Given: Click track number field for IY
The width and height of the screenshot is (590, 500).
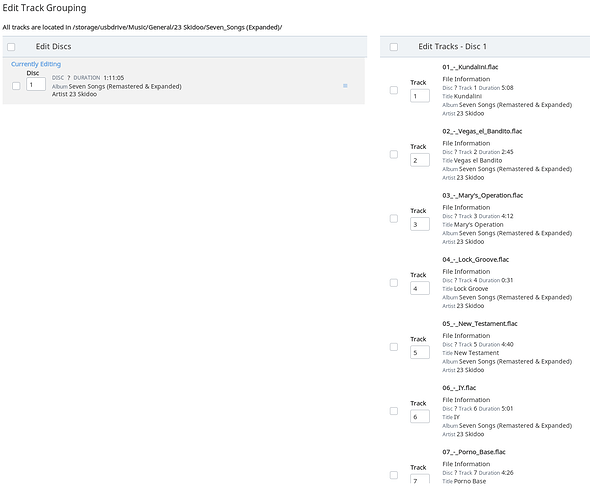Looking at the screenshot, I should point(420,416).
